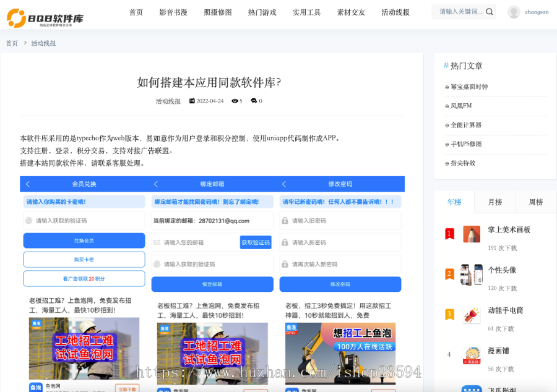Click lock icon beside 请输入旧密码
The image size is (557, 392).
(x=285, y=221)
